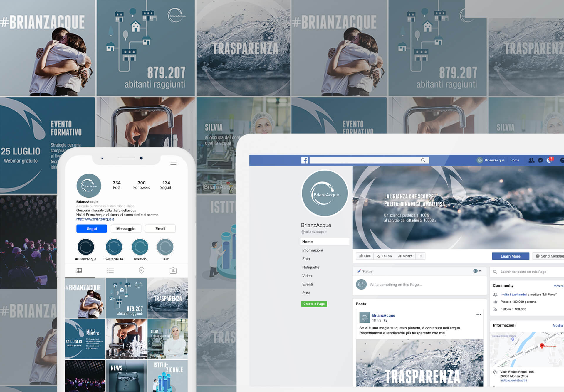
Task: Select Home in Facebook page sidebar
Action: click(x=325, y=242)
